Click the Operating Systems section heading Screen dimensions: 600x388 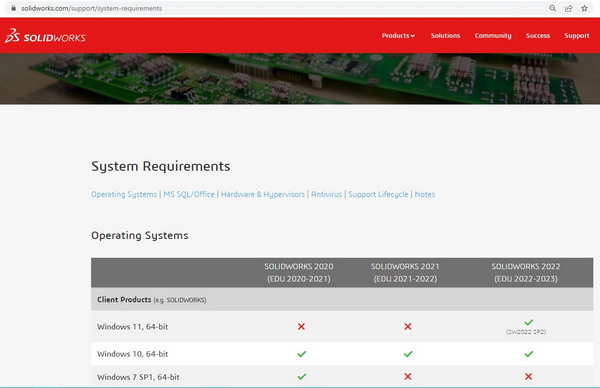(x=140, y=235)
